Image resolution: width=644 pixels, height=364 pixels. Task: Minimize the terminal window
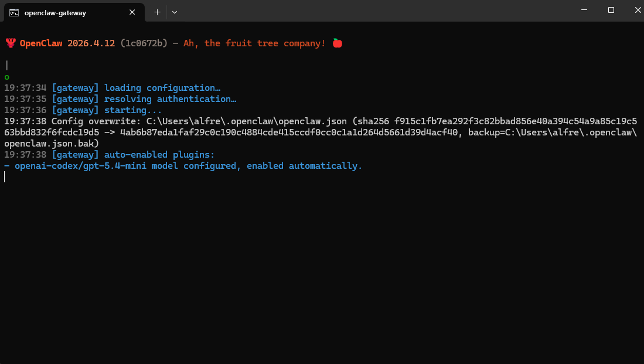tap(584, 10)
